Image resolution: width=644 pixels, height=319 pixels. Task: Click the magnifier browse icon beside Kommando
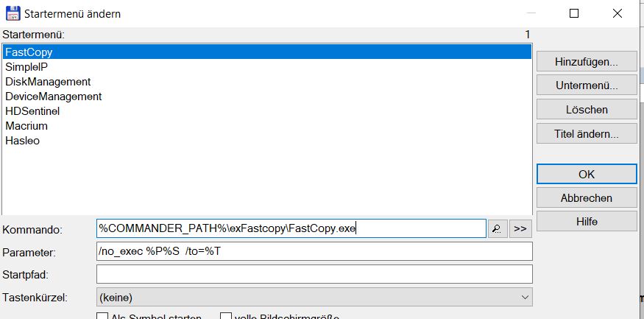point(498,229)
